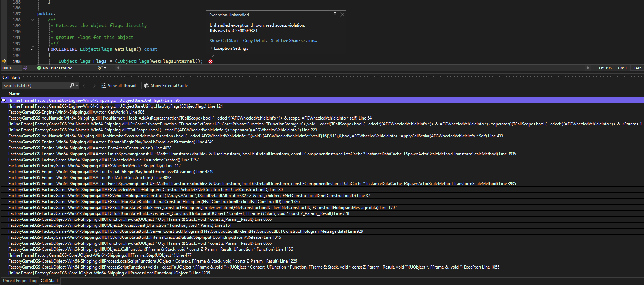Click the Search (Ctrl+E) input field

click(35, 86)
